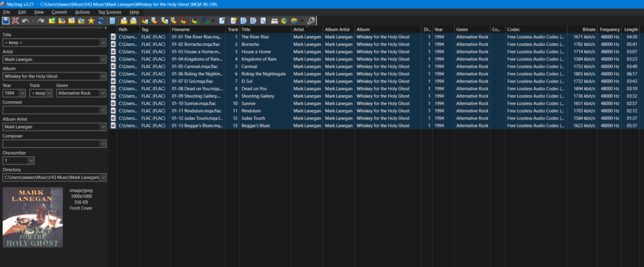Sort by Track column header
The height and width of the screenshot is (267, 644).
233,30
